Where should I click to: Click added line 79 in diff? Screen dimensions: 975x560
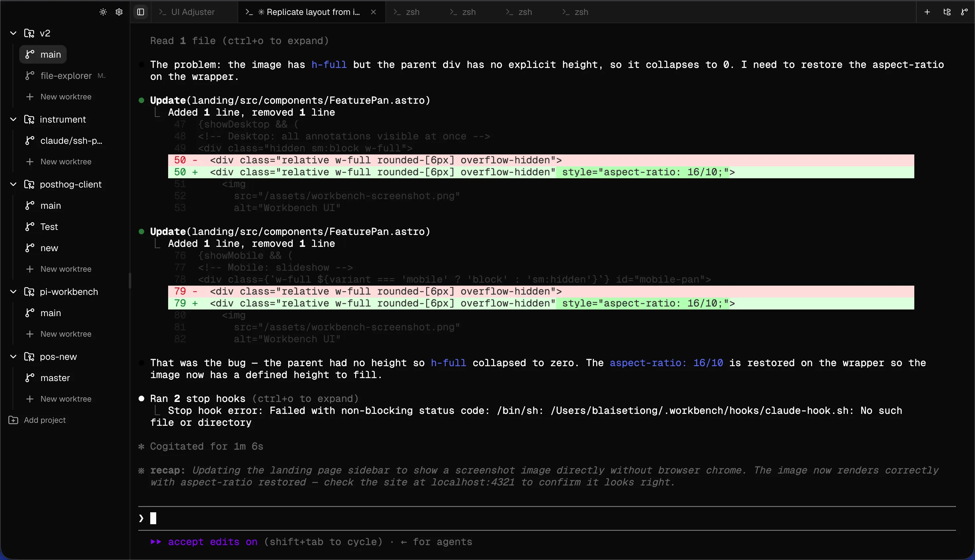541,303
